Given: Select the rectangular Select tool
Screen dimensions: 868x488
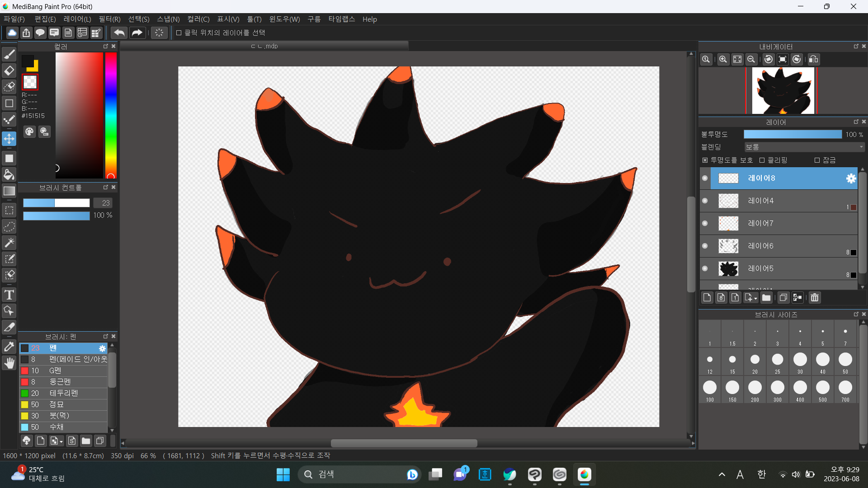Looking at the screenshot, I should 9,210.
